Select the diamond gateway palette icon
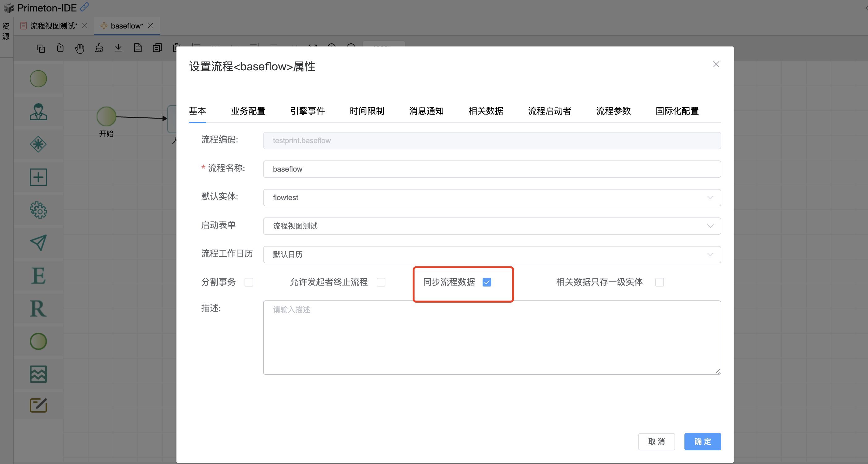The image size is (868, 464). click(38, 144)
